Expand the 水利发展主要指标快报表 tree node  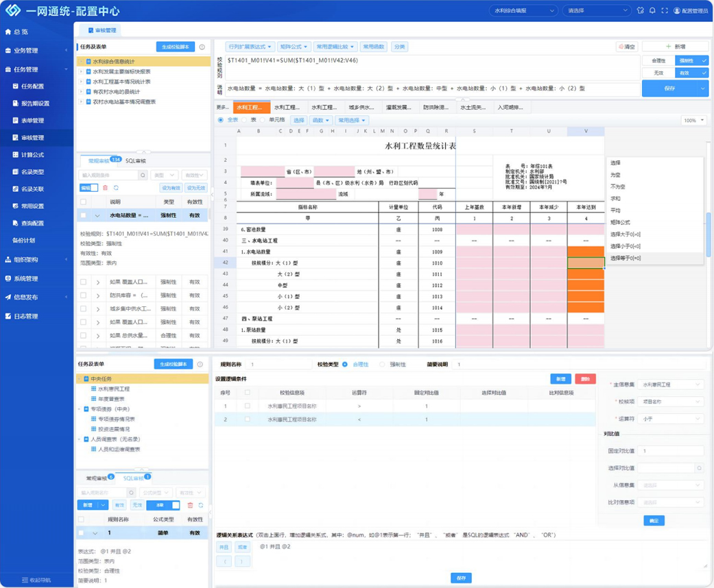coord(81,71)
